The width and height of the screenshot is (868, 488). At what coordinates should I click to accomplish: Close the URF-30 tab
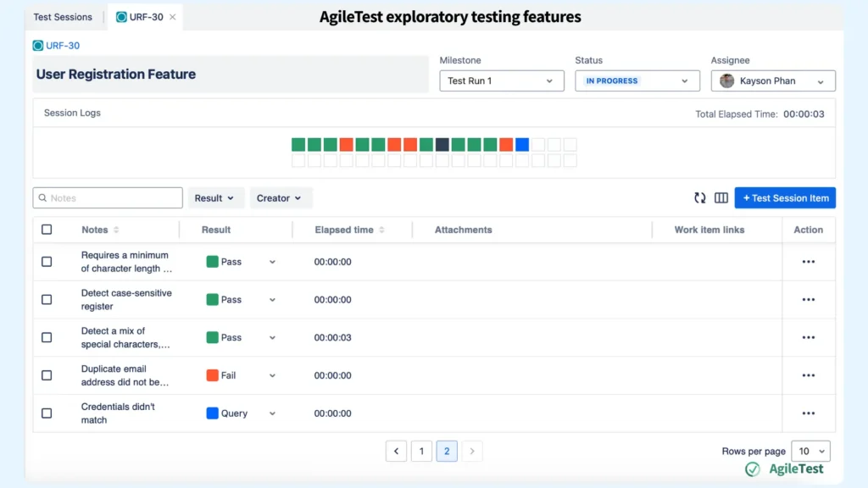[173, 17]
